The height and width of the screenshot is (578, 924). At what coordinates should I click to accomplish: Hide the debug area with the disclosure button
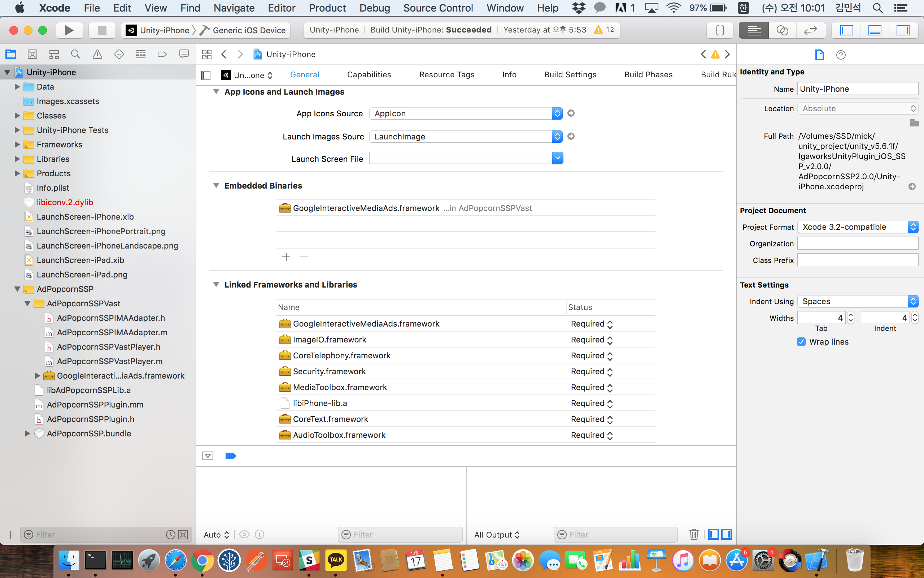point(208,456)
